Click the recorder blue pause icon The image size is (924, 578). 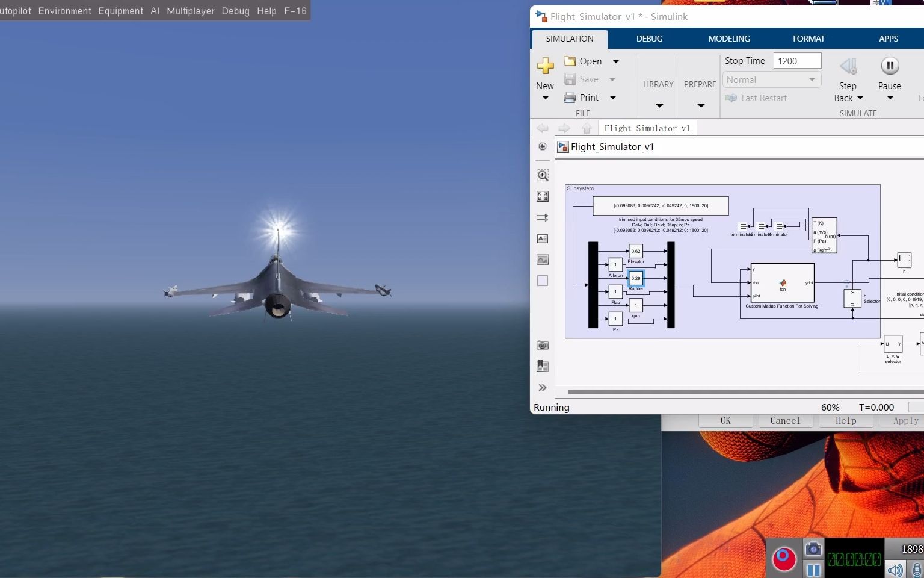[813, 570]
